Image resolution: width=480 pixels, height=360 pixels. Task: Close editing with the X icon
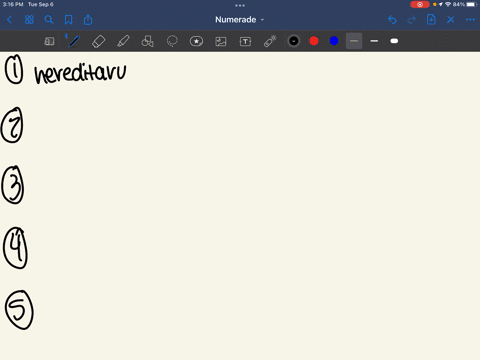point(451,20)
